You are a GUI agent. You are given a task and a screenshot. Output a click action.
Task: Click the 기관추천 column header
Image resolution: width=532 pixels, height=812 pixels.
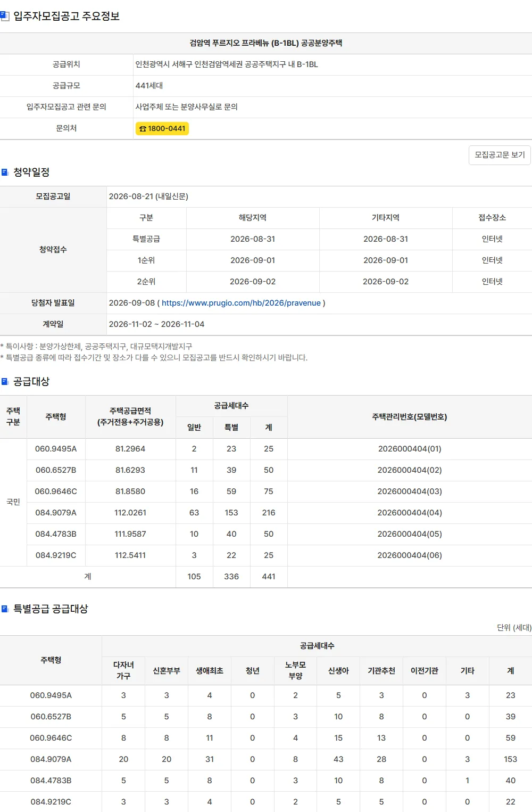[381, 671]
